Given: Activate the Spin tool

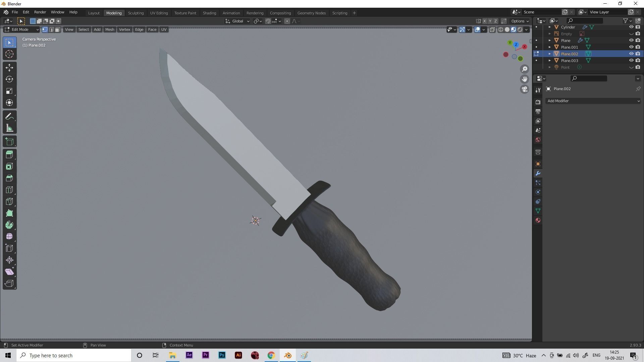Looking at the screenshot, I should coord(9,225).
